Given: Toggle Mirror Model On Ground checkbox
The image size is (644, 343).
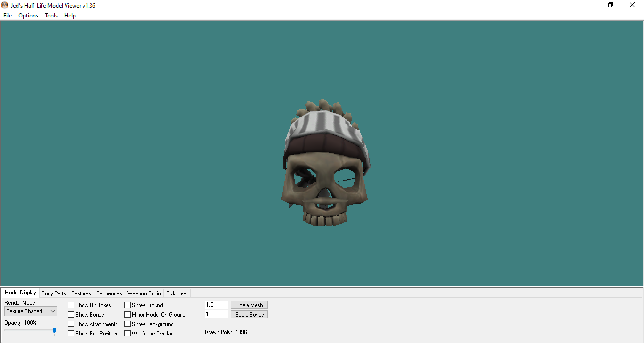Looking at the screenshot, I should 128,315.
